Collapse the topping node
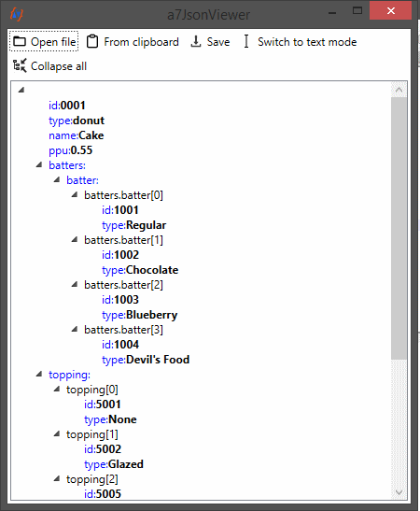This screenshot has width=420, height=511. tap(39, 374)
